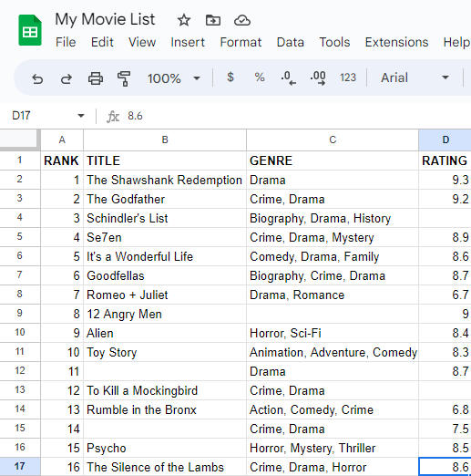Click the 6.8 rating cell

pos(445,409)
